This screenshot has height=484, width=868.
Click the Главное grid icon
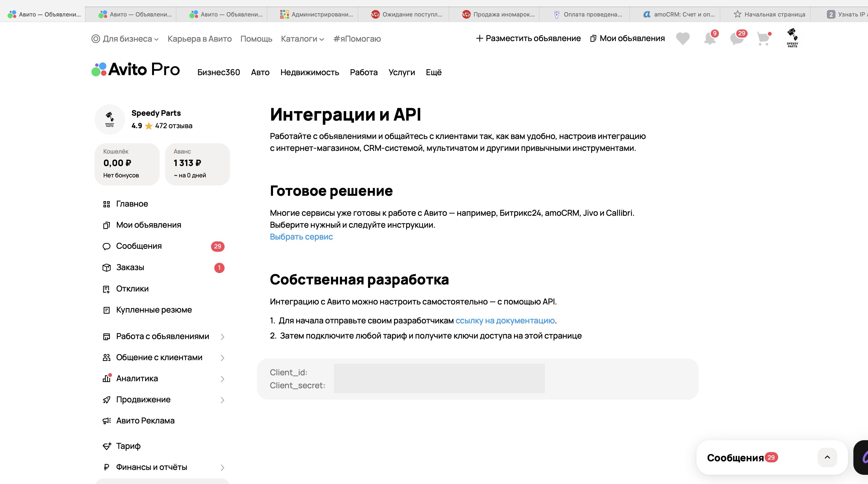107,204
